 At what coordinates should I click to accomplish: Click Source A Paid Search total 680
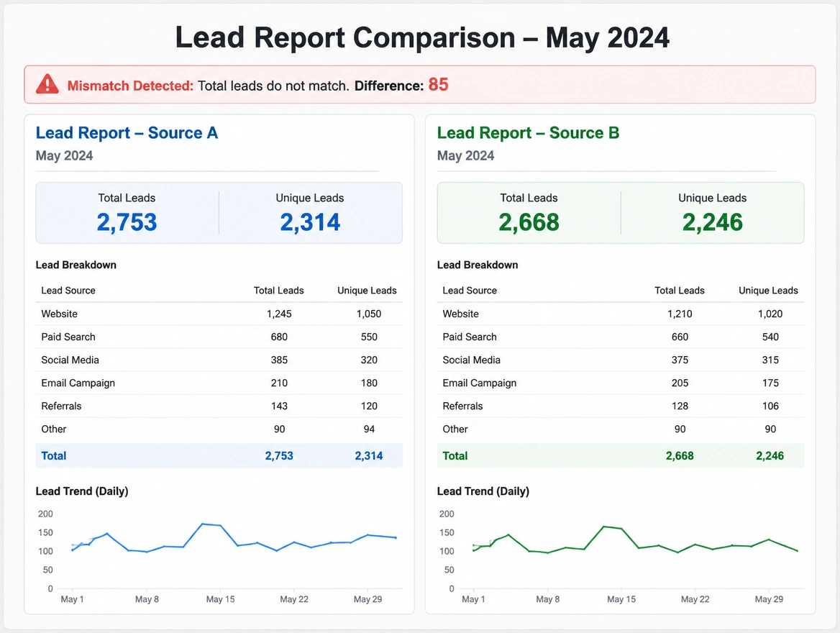[279, 337]
